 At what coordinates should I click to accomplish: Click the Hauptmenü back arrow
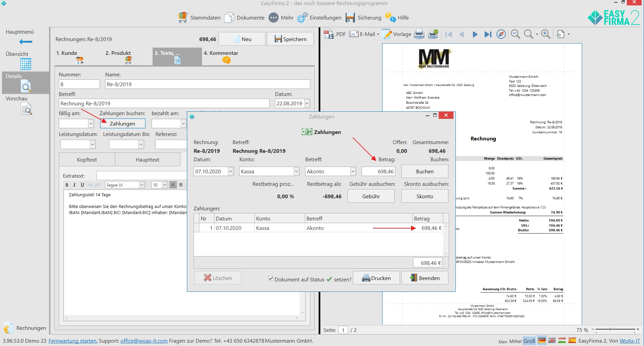(x=26, y=42)
